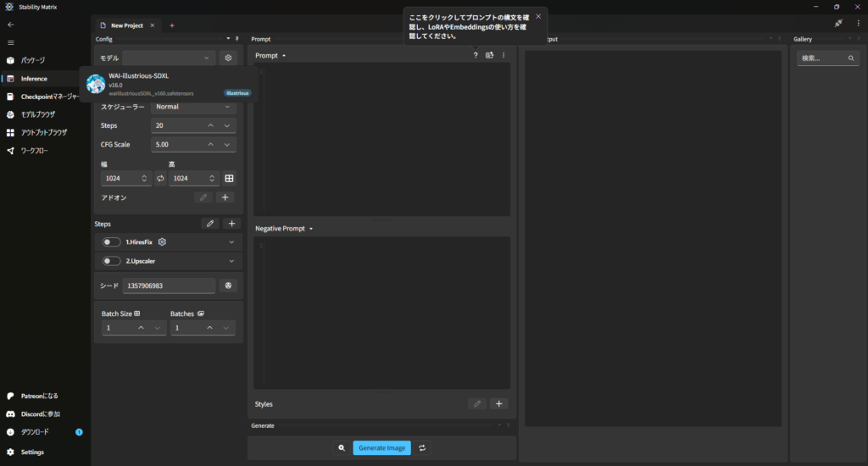Click the HiresFix settings gear icon
The image size is (868, 466).
[162, 241]
